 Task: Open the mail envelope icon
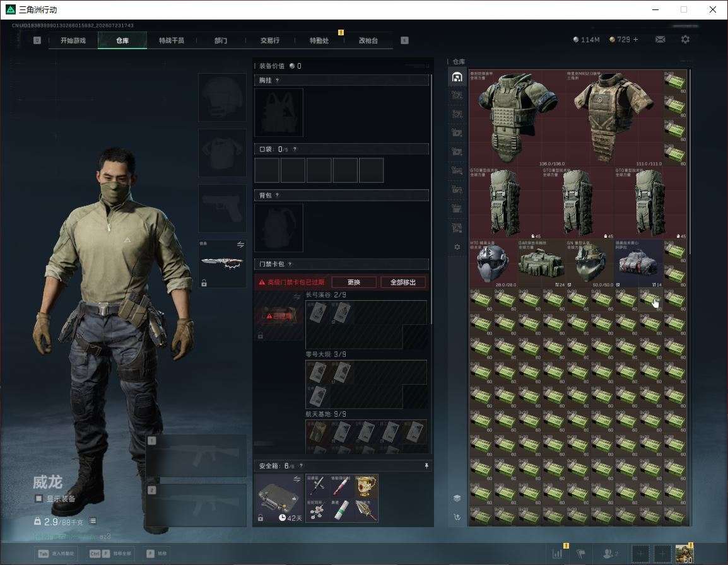pyautogui.click(x=660, y=40)
